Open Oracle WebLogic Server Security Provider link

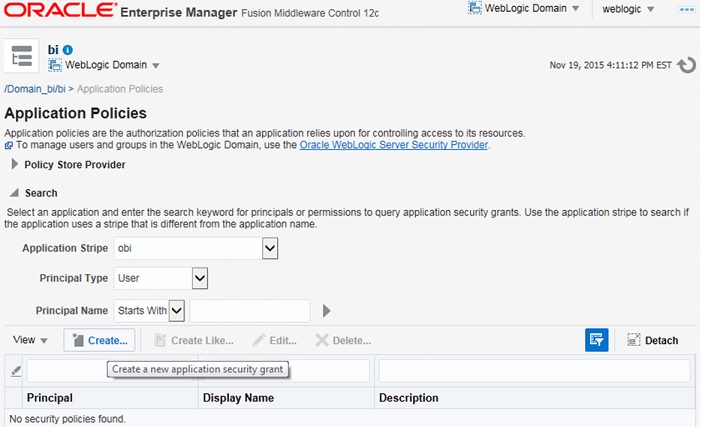tap(394, 145)
